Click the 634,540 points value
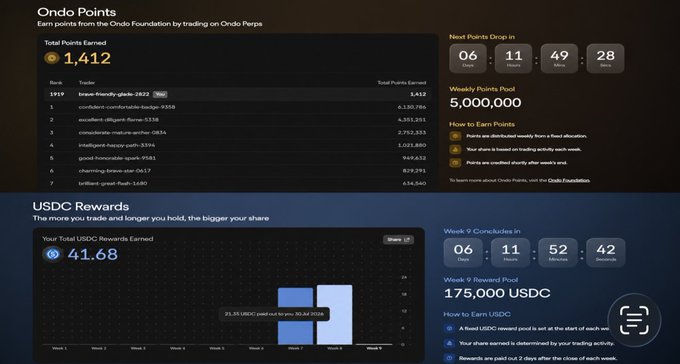The image size is (680, 364). tap(414, 183)
